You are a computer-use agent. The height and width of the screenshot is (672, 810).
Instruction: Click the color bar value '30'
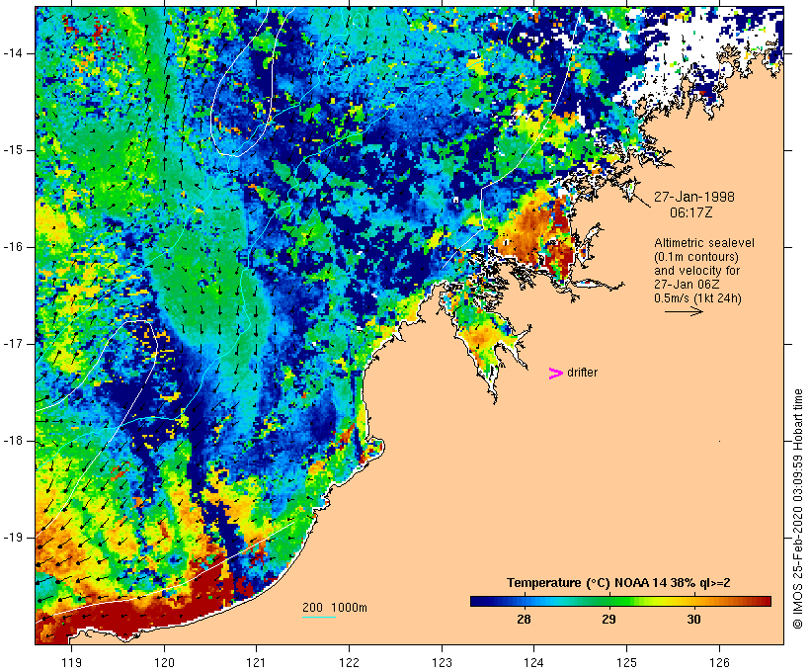pos(693,619)
